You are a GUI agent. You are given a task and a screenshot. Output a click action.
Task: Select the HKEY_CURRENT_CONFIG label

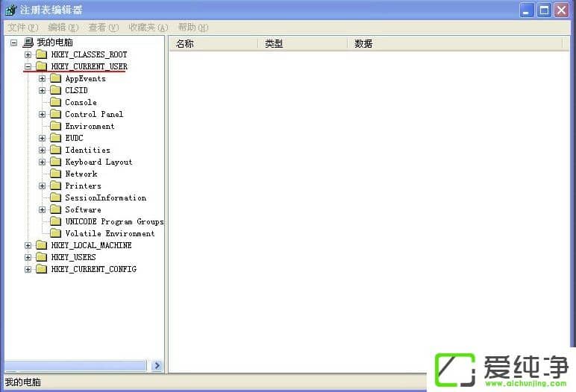[x=94, y=269]
